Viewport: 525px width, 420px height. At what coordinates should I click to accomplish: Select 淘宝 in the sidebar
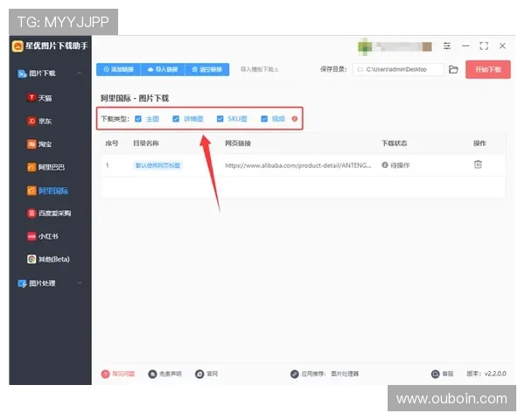tap(45, 144)
